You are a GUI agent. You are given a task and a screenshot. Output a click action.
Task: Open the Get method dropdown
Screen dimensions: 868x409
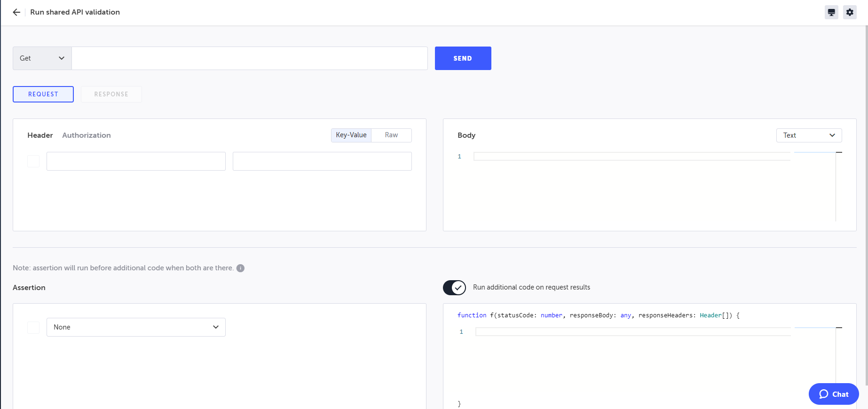(42, 58)
